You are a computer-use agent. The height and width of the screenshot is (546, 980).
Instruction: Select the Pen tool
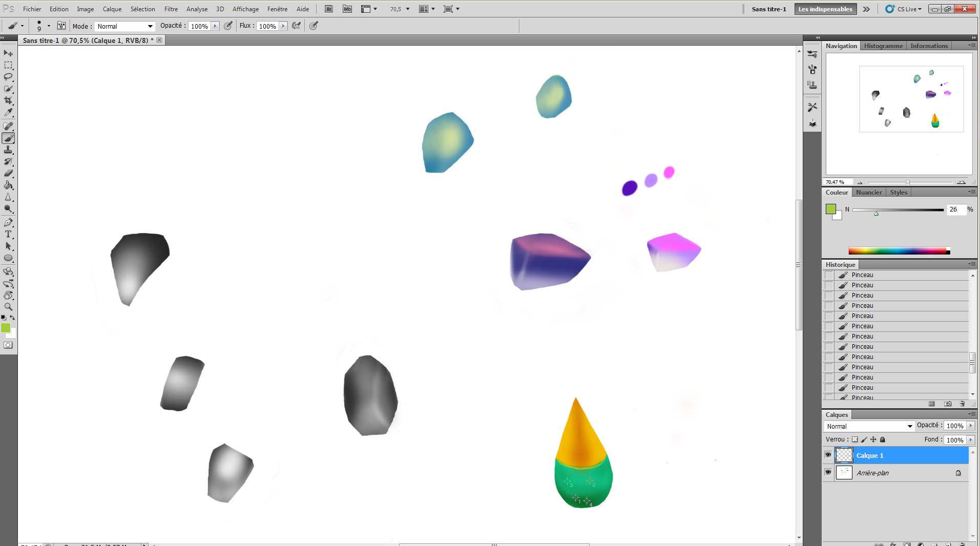click(8, 223)
